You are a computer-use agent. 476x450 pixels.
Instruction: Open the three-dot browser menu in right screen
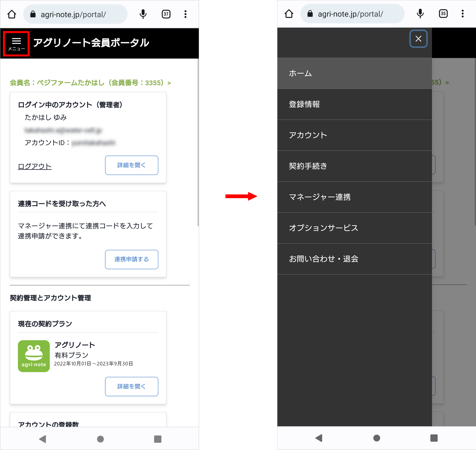[x=463, y=14]
